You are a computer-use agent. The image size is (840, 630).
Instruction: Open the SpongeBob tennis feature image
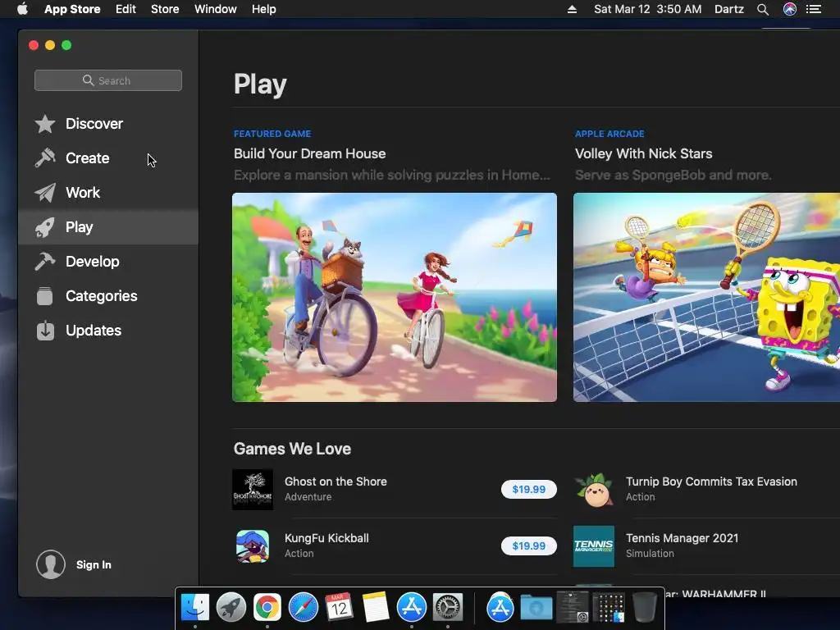(x=706, y=297)
